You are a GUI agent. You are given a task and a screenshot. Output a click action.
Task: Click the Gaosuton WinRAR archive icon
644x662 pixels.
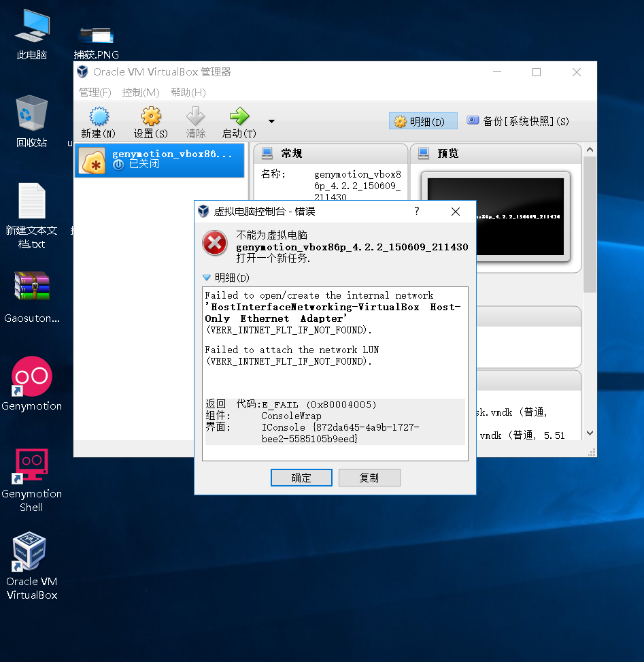[x=32, y=297]
